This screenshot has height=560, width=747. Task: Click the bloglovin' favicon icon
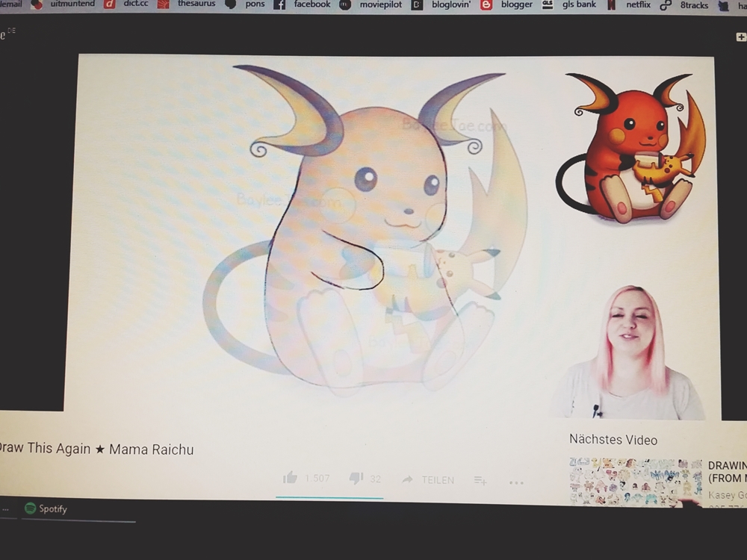[x=417, y=5]
